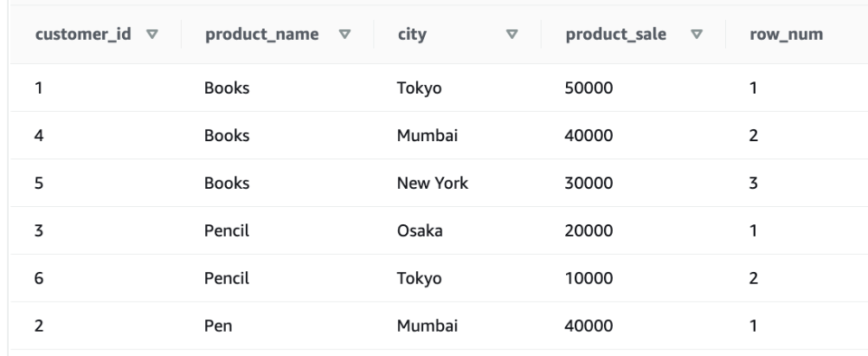Select row_num 3 cell for New York
Image resolution: width=868 pixels, height=356 pixels.
(753, 183)
